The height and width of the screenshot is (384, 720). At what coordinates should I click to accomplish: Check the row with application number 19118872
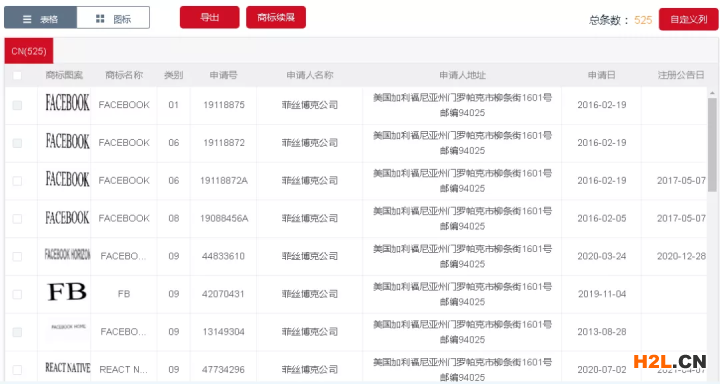(17, 143)
